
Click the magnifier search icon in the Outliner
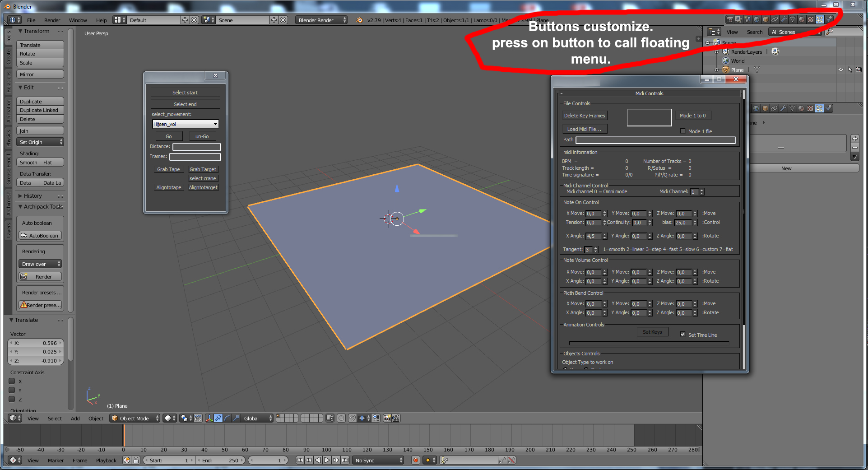coord(829,32)
